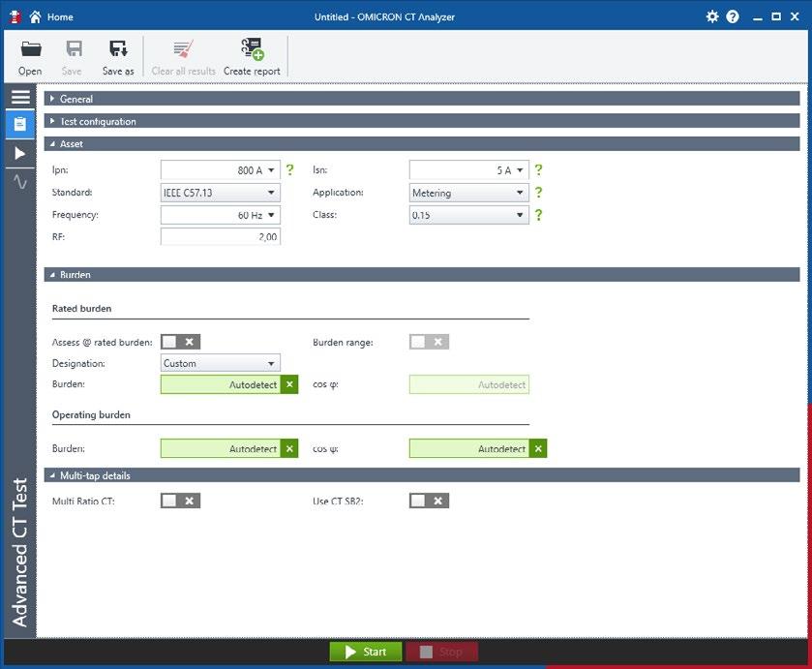
Task: Click the Untitled - OMICRON CT Analyzer title
Action: coord(385,17)
